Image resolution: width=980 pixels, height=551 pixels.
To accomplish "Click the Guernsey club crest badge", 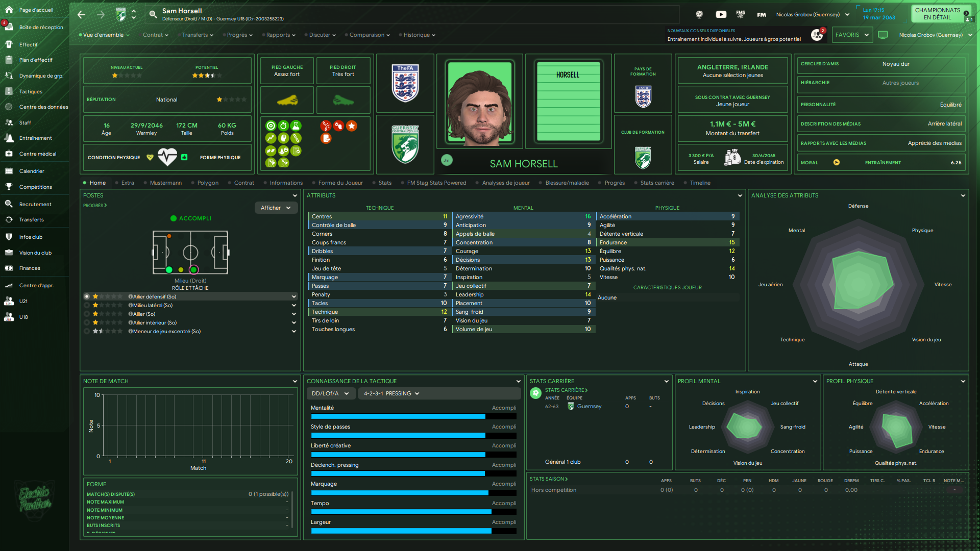I will coord(405,144).
